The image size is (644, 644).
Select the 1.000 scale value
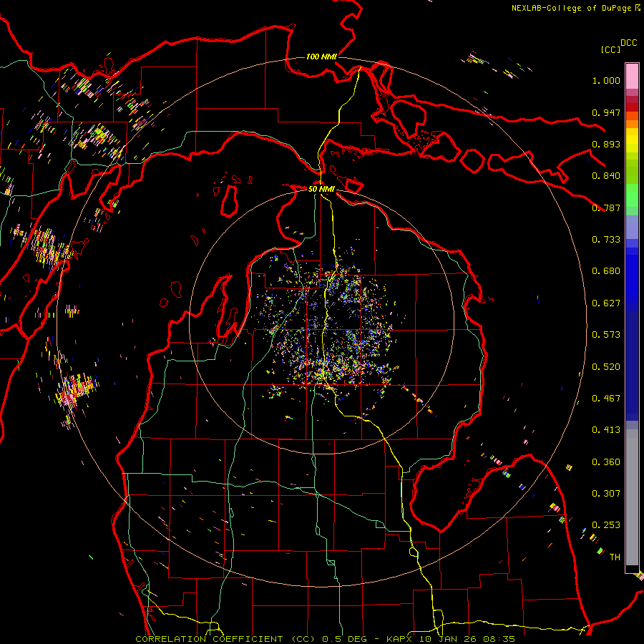[606, 80]
